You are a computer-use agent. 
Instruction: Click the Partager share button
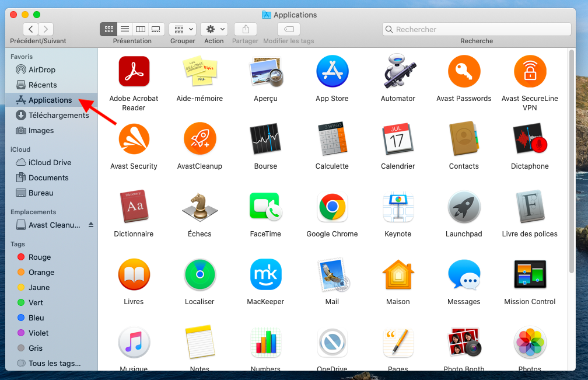click(246, 29)
